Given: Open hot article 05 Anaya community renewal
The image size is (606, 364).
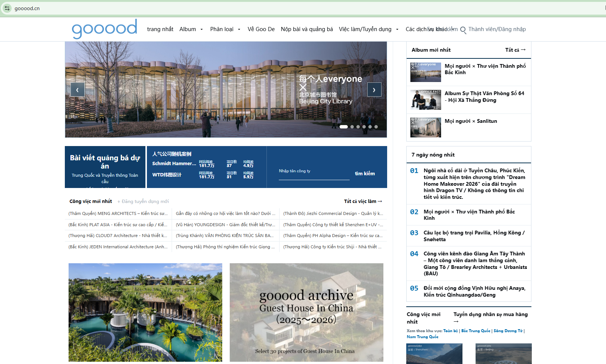Looking at the screenshot, I should 474,291.
